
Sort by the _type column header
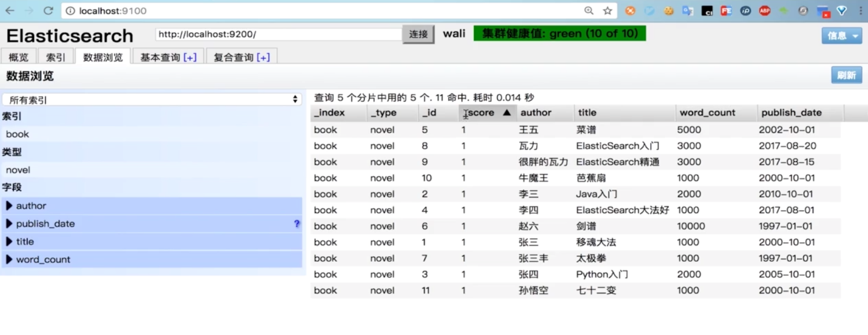[393, 113]
